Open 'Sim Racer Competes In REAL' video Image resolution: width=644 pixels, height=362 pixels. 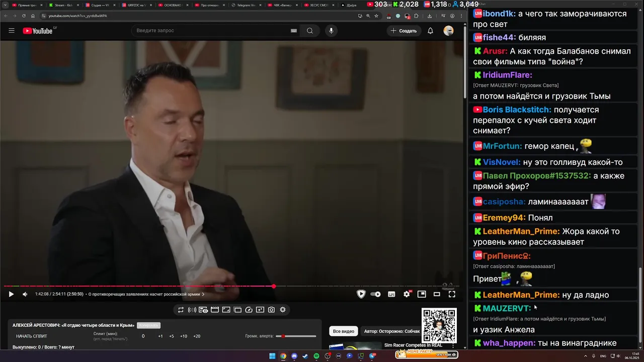tap(413, 345)
